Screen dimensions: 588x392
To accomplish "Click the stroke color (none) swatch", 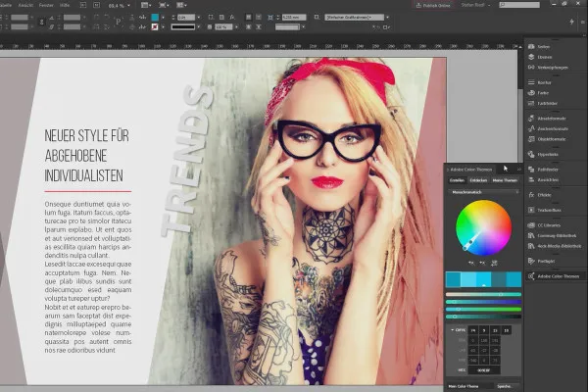I will point(155,27).
